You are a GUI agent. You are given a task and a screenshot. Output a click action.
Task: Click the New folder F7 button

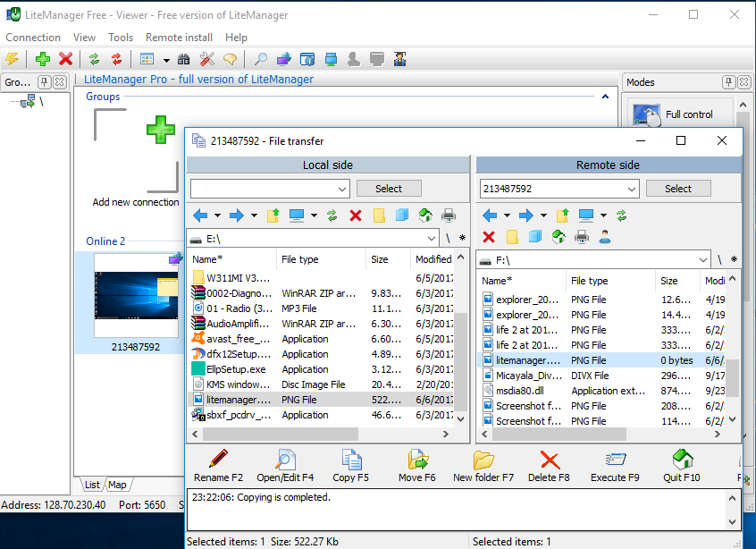(x=483, y=466)
